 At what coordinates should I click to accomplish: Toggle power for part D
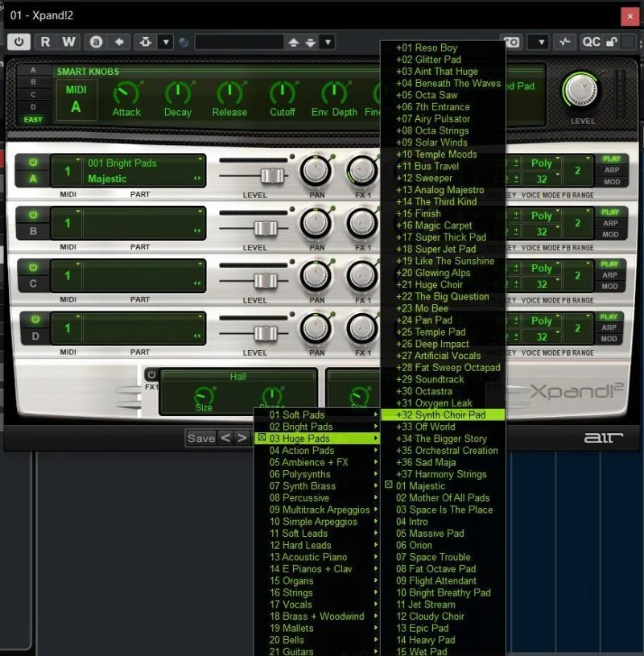[x=35, y=320]
